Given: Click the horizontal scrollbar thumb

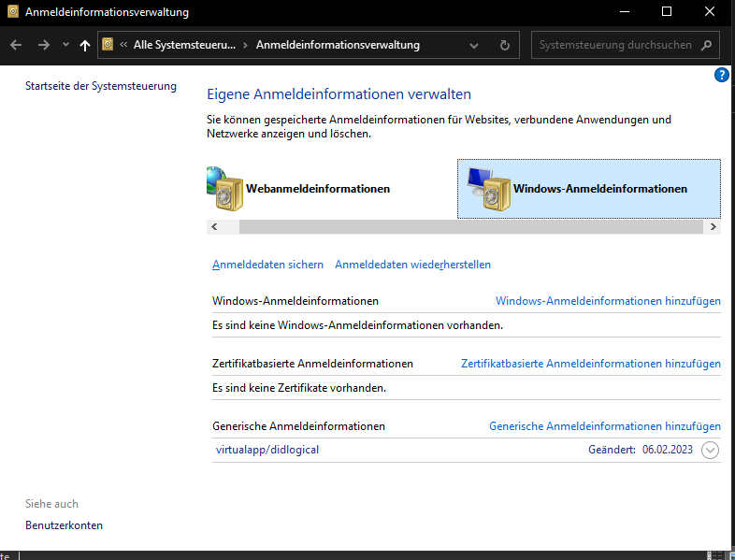Looking at the screenshot, I should click(x=471, y=227).
